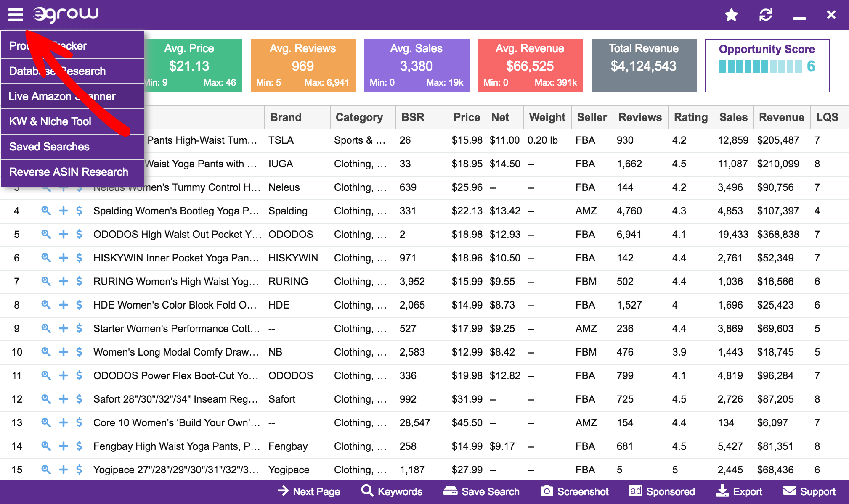Open Database Research from menu
Viewport: 849px width, 504px height.
pyautogui.click(x=72, y=71)
